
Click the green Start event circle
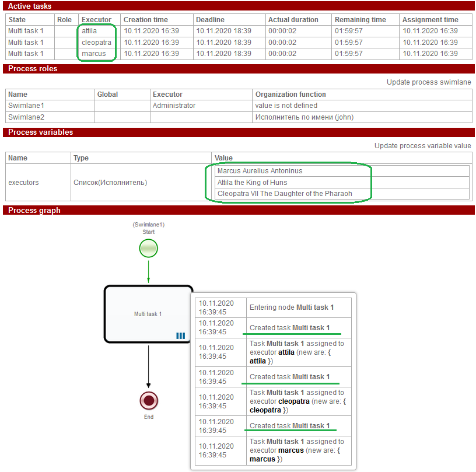tap(148, 249)
